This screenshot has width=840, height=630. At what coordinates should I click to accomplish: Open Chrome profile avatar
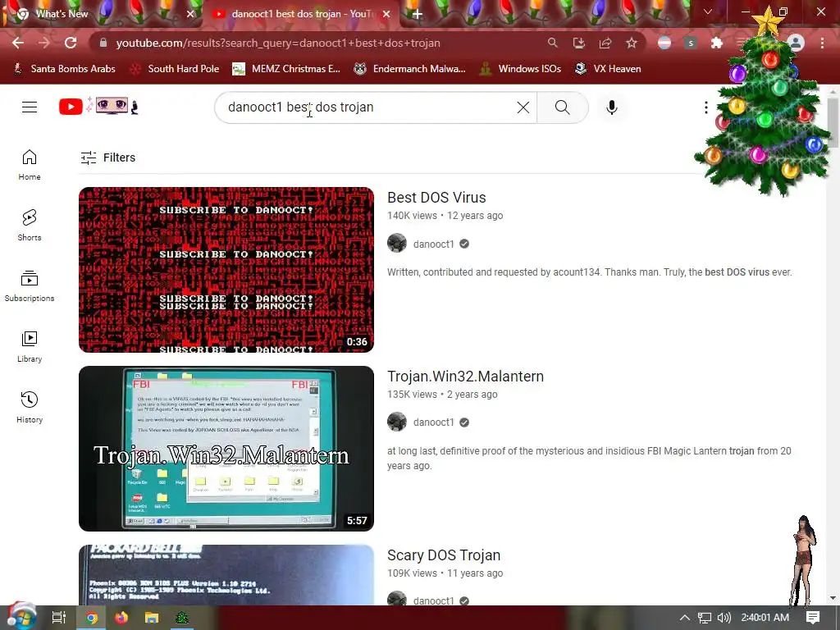coord(796,43)
